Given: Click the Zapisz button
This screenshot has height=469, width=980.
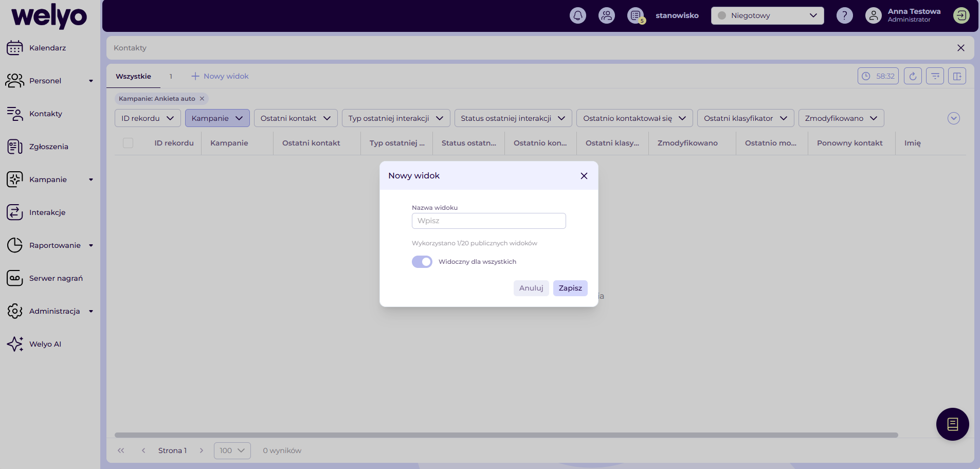Looking at the screenshot, I should (570, 288).
